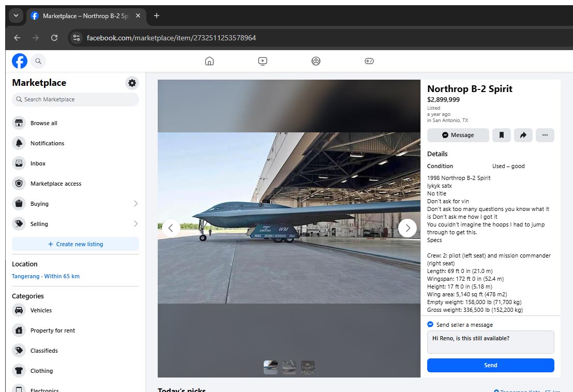Click Create new listing button
The image size is (573, 392).
click(76, 244)
